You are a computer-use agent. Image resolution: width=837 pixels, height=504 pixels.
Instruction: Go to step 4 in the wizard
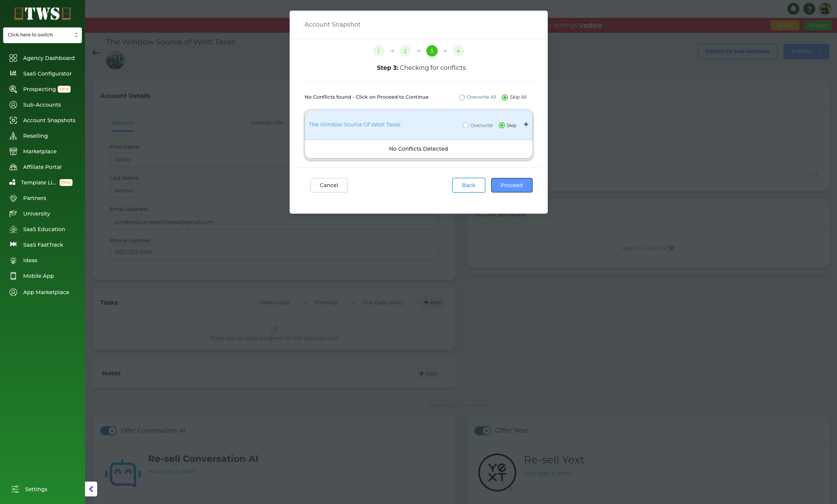click(458, 51)
